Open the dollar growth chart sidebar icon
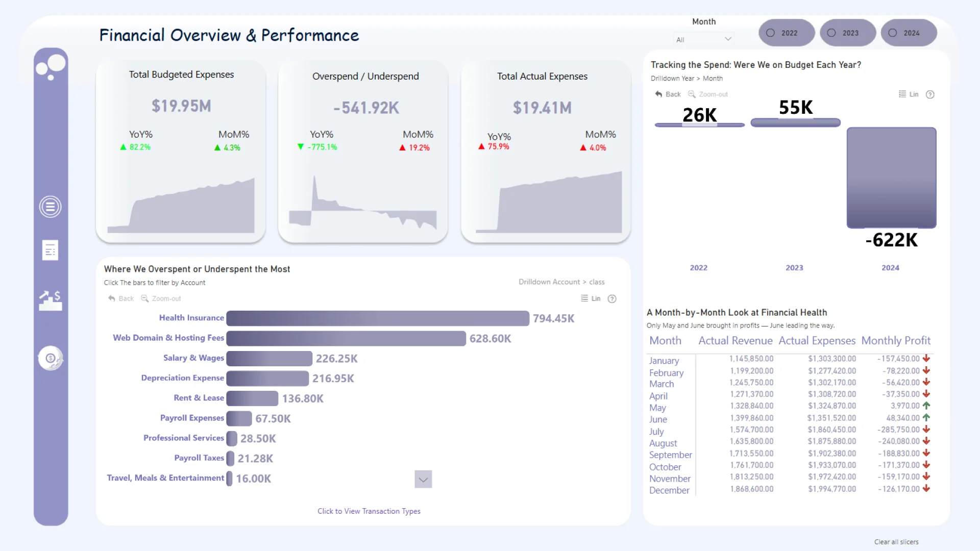Screen dimensions: 980x551 (51, 300)
